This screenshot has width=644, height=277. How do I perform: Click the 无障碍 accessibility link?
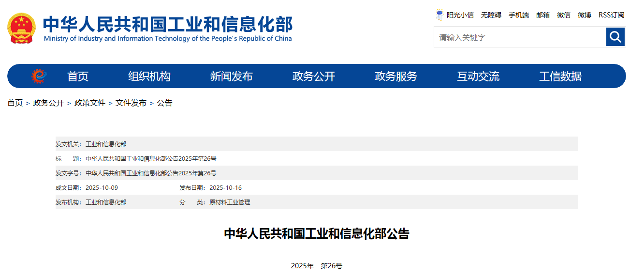(491, 15)
